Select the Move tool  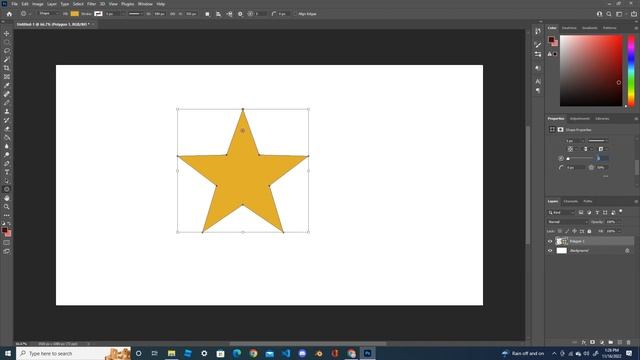click(7, 33)
